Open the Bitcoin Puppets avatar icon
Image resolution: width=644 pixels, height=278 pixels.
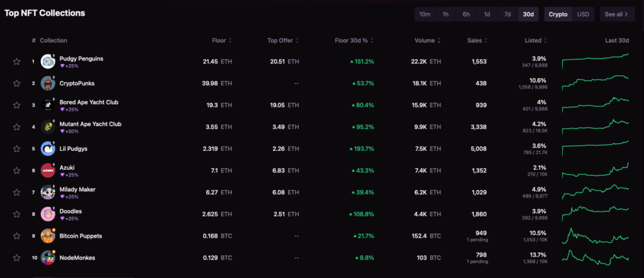48,236
